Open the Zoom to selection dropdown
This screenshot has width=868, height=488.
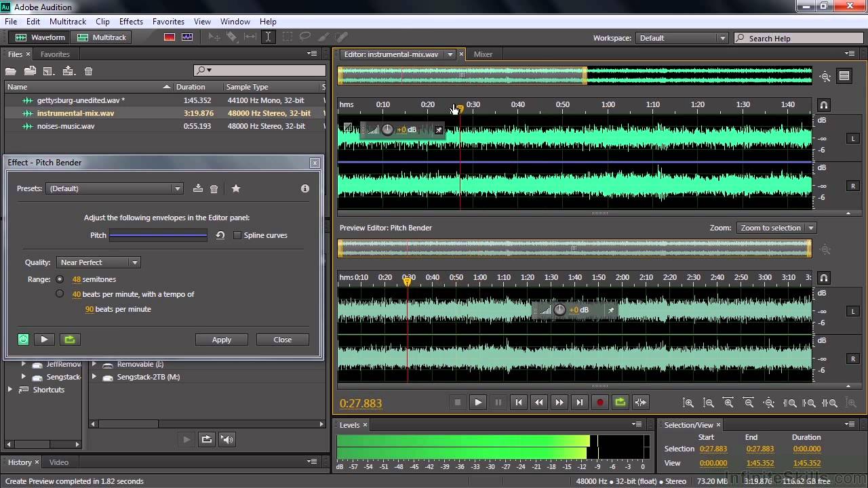tap(776, 228)
